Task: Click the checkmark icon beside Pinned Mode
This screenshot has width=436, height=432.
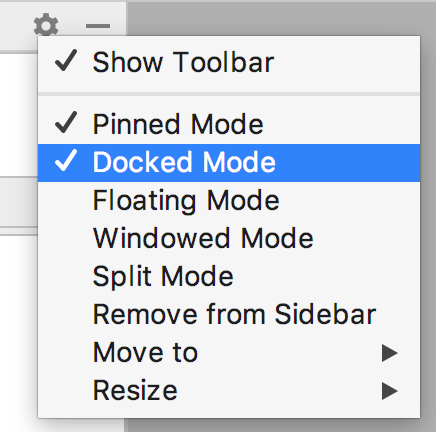Action: click(66, 122)
